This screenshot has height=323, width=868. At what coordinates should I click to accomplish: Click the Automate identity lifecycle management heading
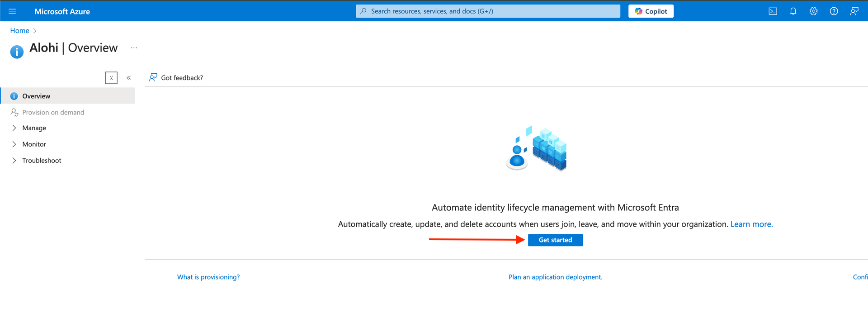point(555,208)
